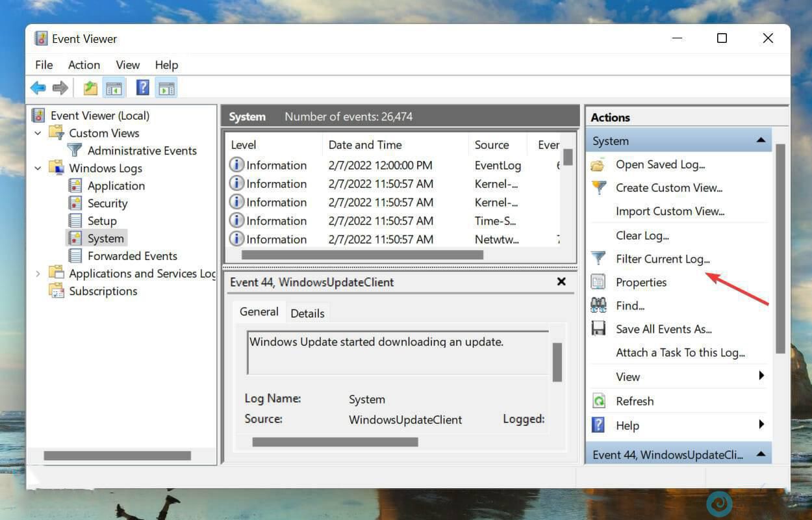This screenshot has height=520, width=812.
Task: Expand Applications and Services Logs node
Action: click(x=38, y=274)
